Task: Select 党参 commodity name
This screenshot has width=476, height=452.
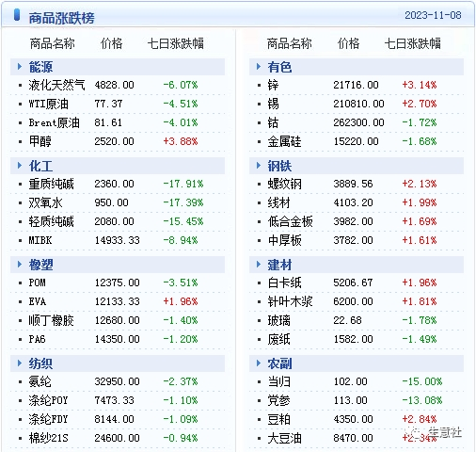Action: pos(278,400)
